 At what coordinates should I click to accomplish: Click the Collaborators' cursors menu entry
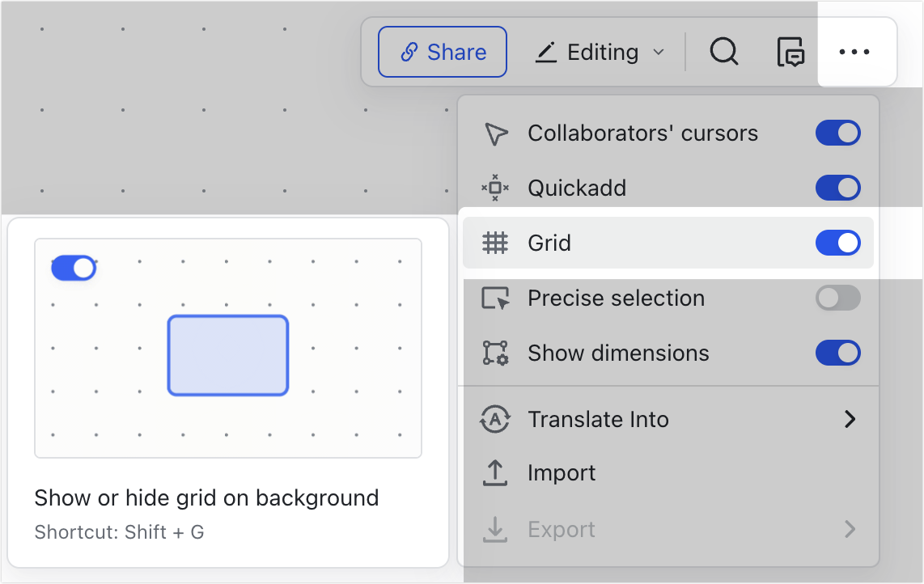point(642,133)
